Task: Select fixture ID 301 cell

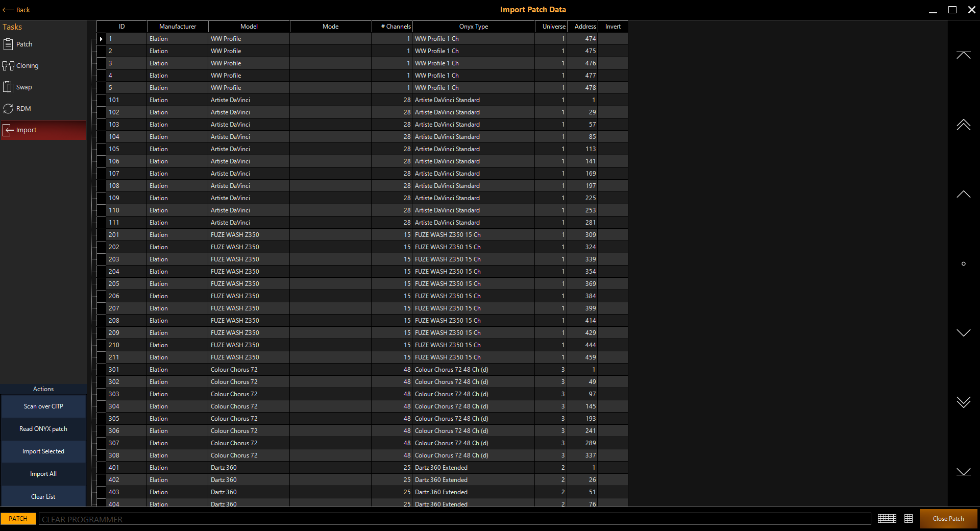Action: point(127,370)
